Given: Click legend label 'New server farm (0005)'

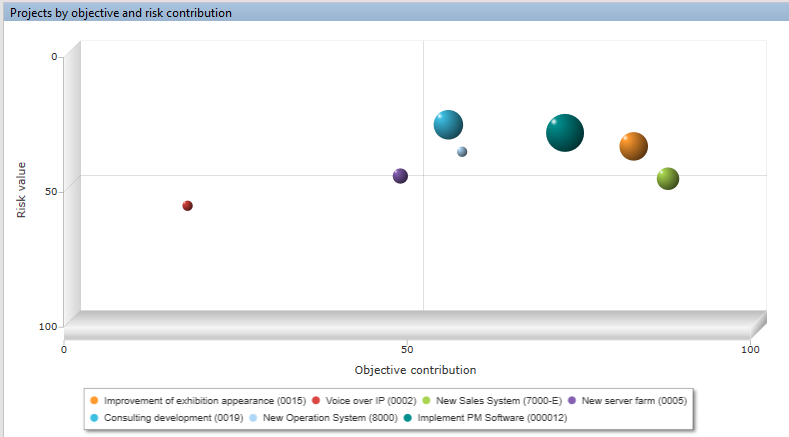Looking at the screenshot, I should click(634, 401).
